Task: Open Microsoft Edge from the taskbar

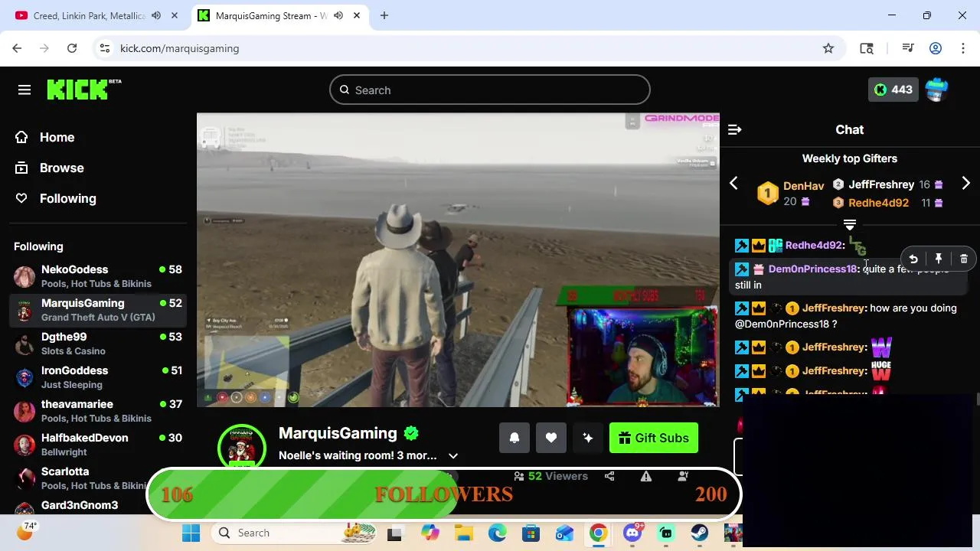Action: [498, 533]
